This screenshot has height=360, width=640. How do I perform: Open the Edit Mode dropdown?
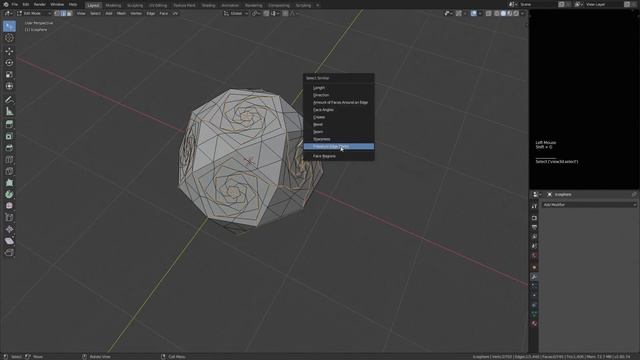34,13
